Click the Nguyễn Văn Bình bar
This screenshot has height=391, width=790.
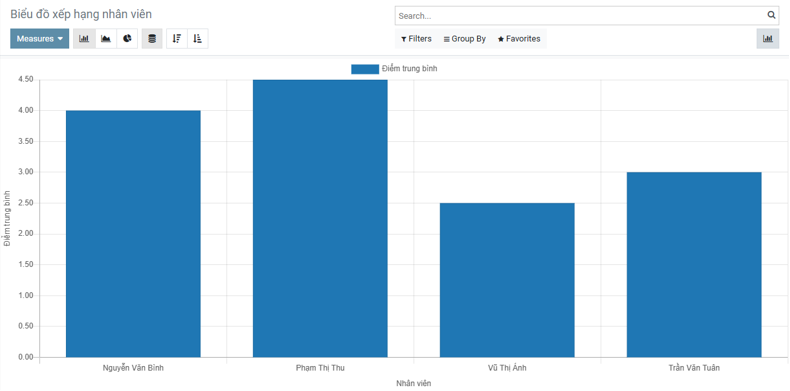point(133,234)
